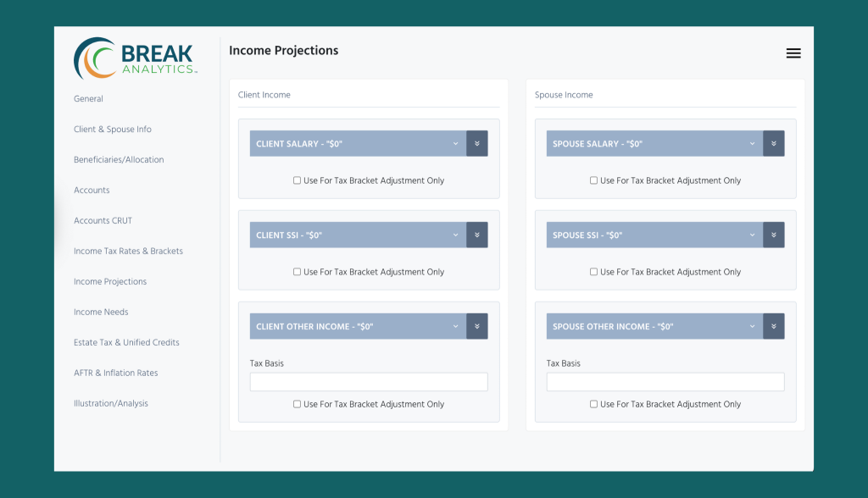Click the Break Analytics logo
The image size is (868, 498).
pos(136,58)
